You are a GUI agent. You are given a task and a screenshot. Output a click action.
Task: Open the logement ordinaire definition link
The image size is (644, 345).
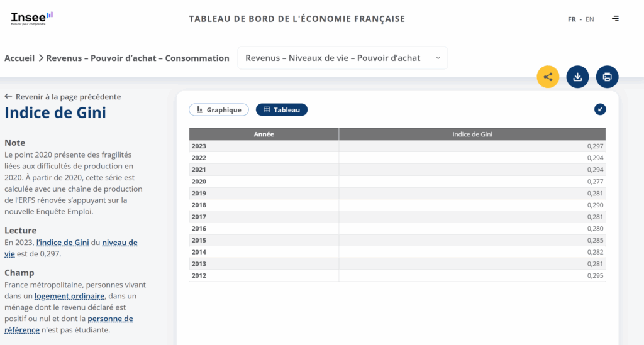(69, 296)
